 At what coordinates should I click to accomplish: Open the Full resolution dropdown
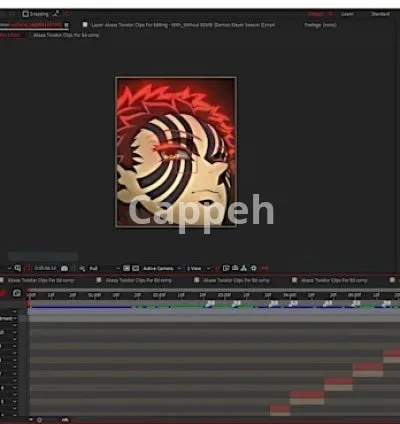tap(104, 268)
